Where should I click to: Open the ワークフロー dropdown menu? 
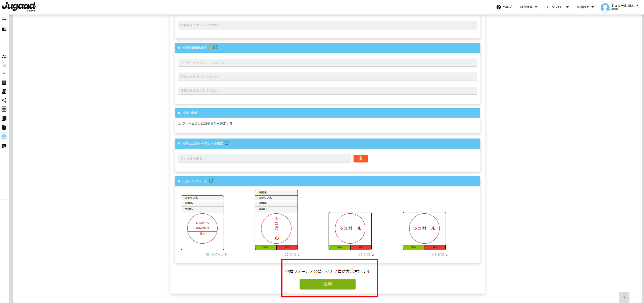(x=557, y=7)
